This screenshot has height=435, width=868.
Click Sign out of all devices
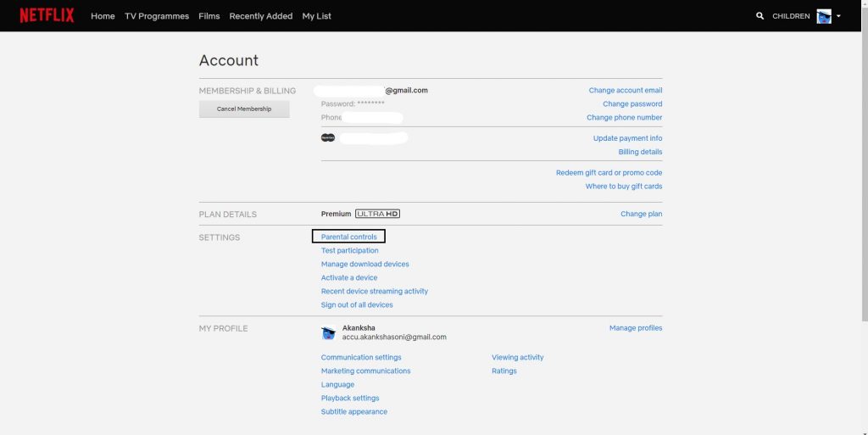pos(357,305)
